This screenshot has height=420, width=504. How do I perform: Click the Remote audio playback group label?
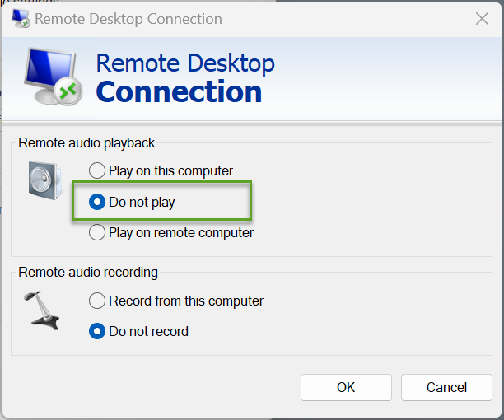(x=86, y=143)
